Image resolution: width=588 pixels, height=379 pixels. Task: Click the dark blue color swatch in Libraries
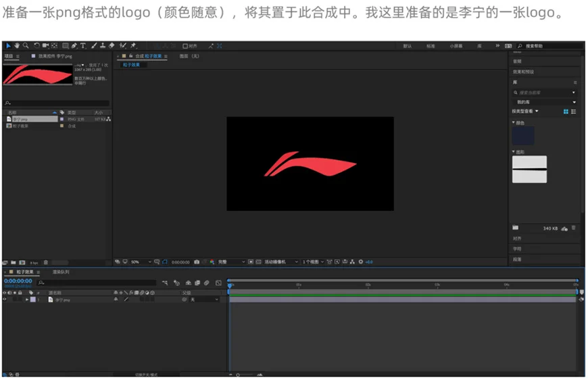point(523,135)
